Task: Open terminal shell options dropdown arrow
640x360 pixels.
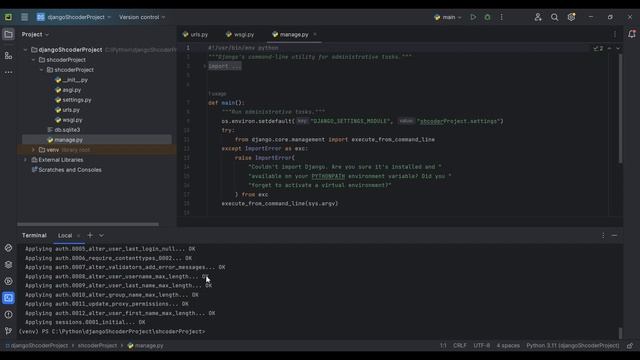Action: 101,236
